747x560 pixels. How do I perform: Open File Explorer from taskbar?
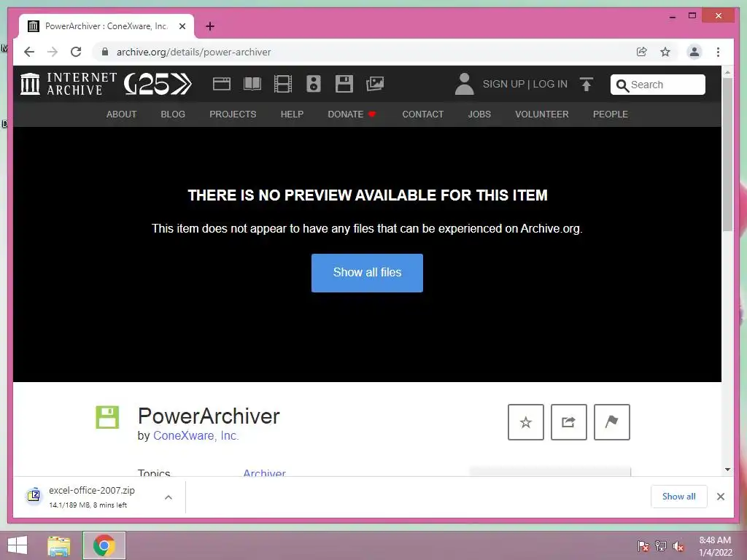pos(59,545)
